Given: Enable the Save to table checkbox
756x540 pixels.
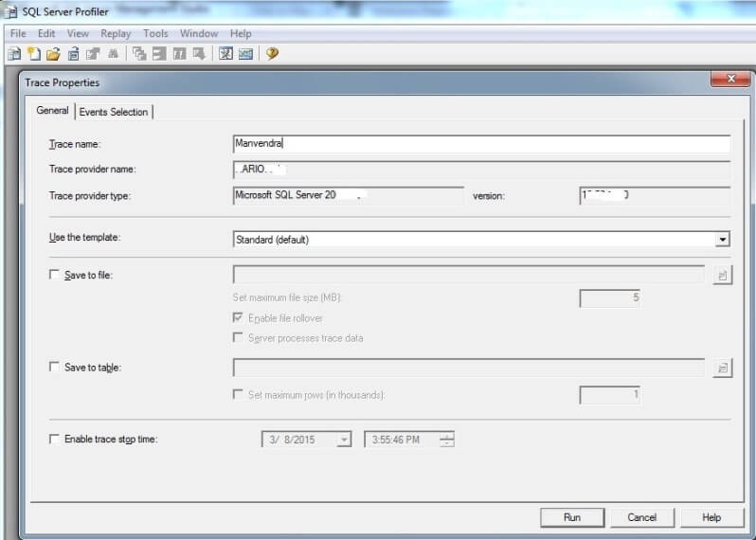Looking at the screenshot, I should [55, 367].
